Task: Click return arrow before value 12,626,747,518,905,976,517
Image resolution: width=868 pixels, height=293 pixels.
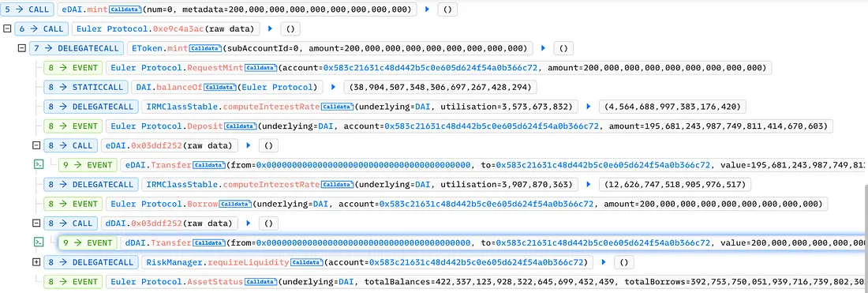Action: click(x=589, y=185)
